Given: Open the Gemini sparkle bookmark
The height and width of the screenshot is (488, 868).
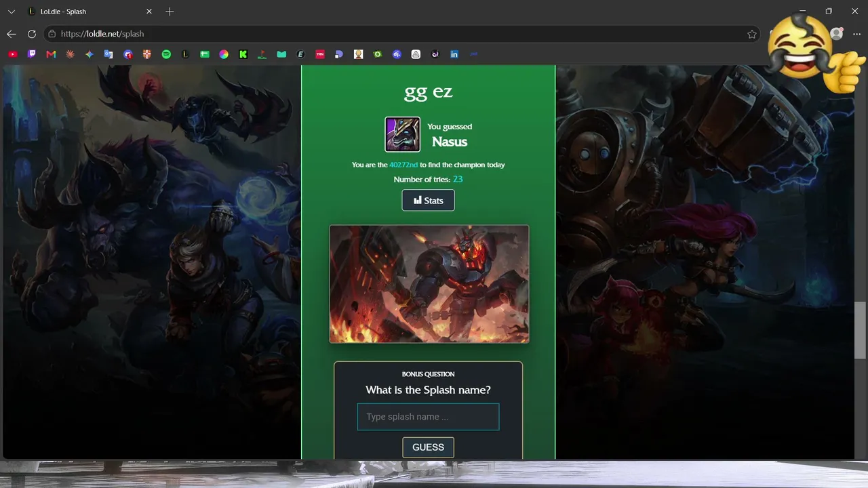Looking at the screenshot, I should pyautogui.click(x=89, y=54).
